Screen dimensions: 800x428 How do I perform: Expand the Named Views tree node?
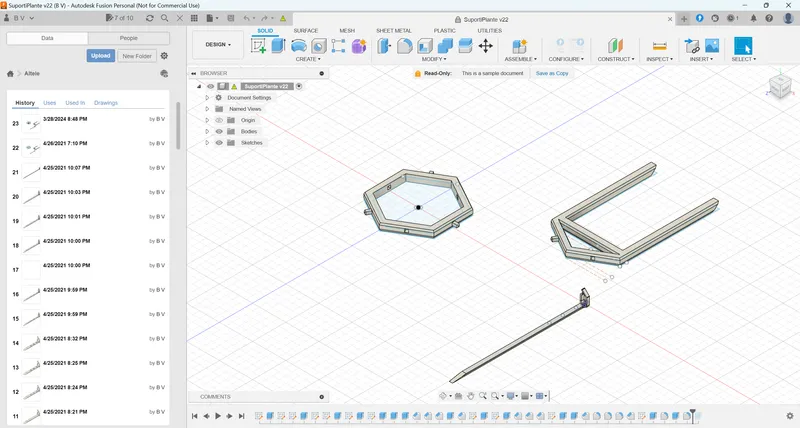(207, 109)
